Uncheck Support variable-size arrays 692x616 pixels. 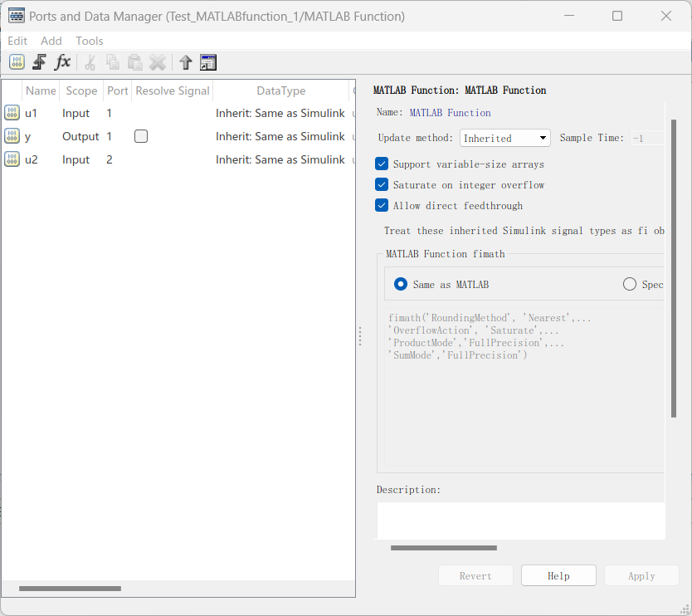[382, 164]
